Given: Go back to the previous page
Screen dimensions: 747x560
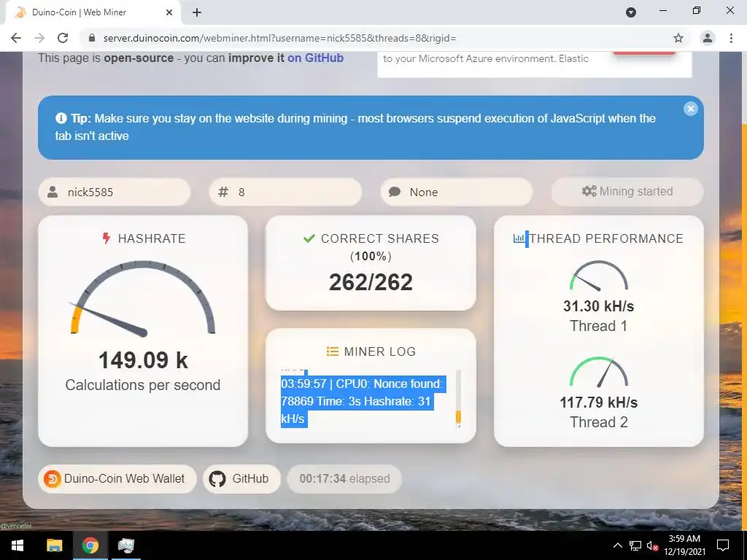Looking at the screenshot, I should pos(16,38).
